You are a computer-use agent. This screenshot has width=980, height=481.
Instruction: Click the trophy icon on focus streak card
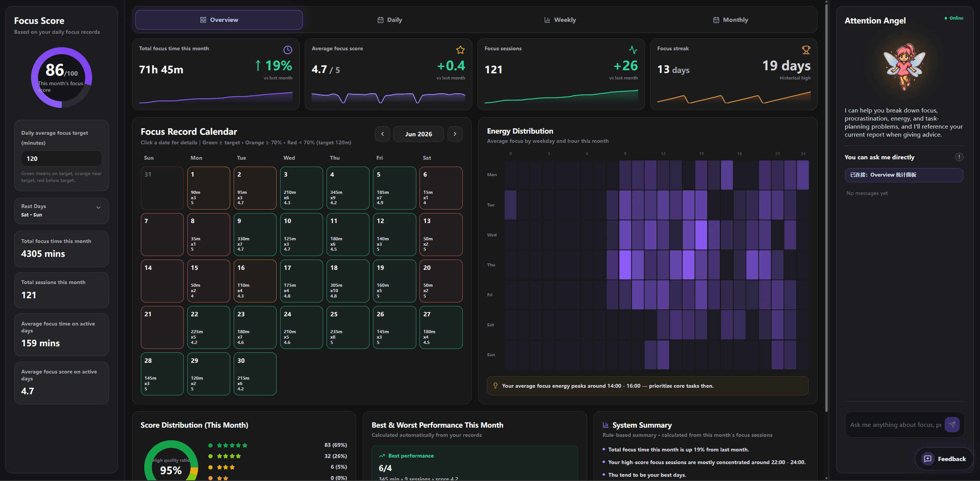tap(806, 50)
